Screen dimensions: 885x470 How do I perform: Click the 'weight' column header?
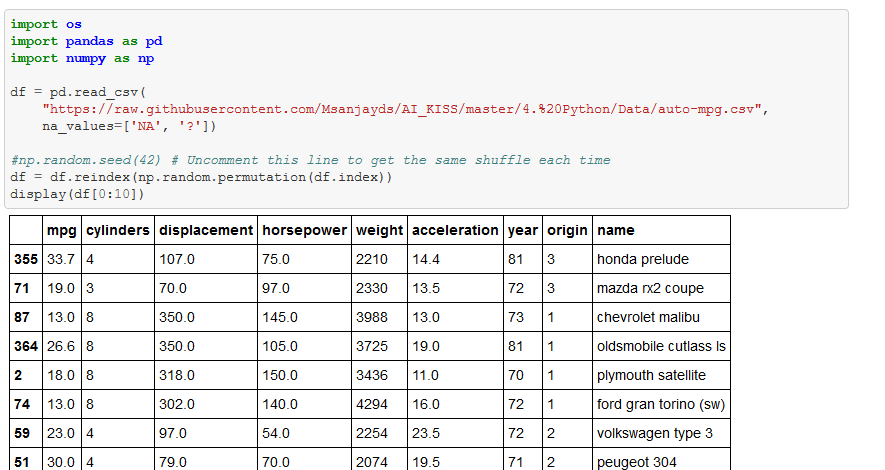click(x=379, y=230)
